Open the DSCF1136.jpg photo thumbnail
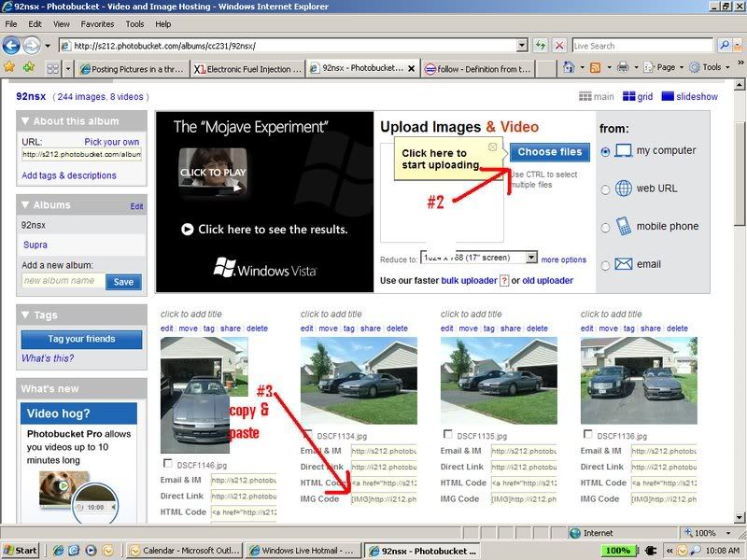The width and height of the screenshot is (747, 560). (x=639, y=381)
